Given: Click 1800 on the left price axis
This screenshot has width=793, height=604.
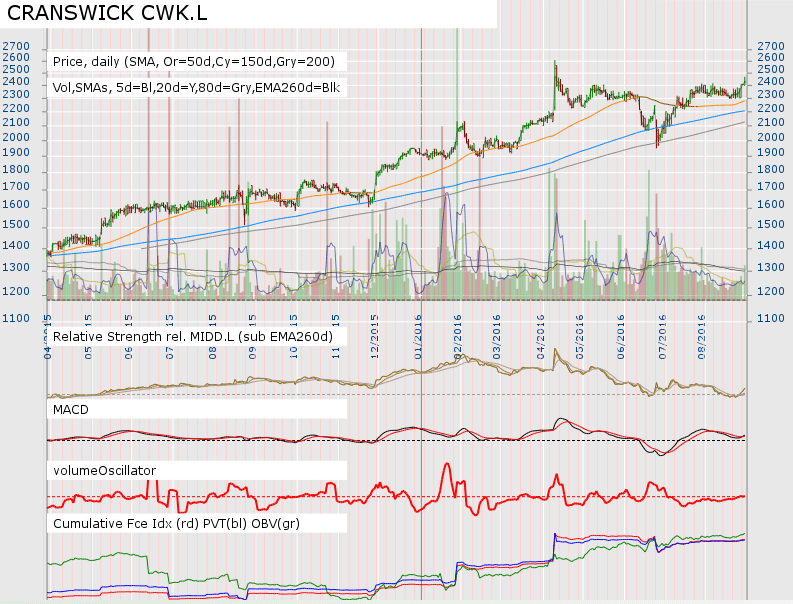Looking at the screenshot, I should coord(16,169).
